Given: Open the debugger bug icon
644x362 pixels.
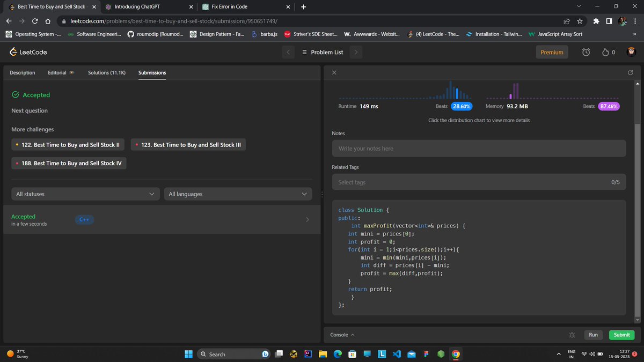Looking at the screenshot, I should (x=572, y=335).
